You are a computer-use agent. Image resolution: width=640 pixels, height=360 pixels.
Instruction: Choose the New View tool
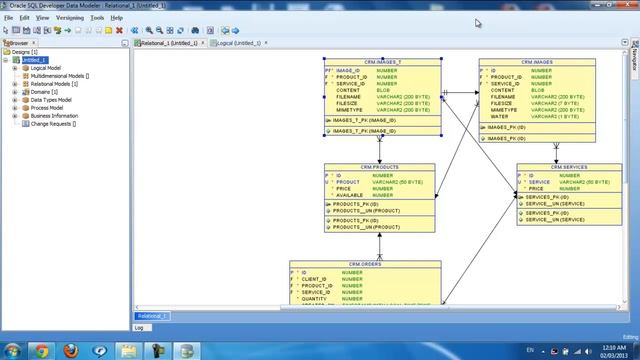pos(27,30)
